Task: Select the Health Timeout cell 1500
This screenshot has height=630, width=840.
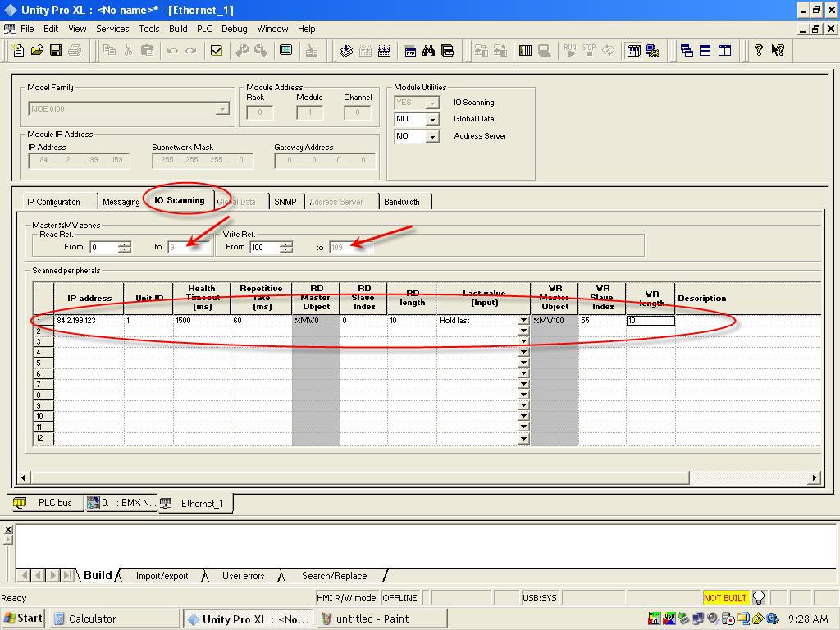Action: [x=202, y=321]
